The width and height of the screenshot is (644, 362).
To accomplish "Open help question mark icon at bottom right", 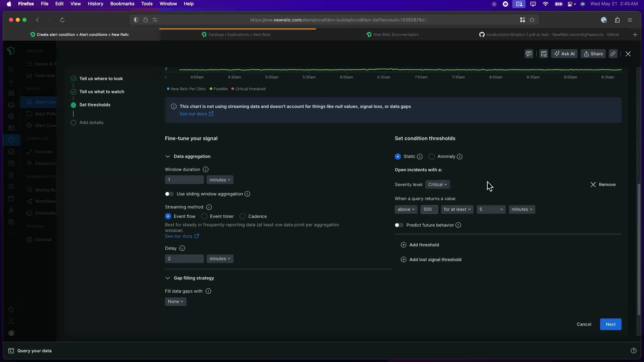I will click(633, 351).
